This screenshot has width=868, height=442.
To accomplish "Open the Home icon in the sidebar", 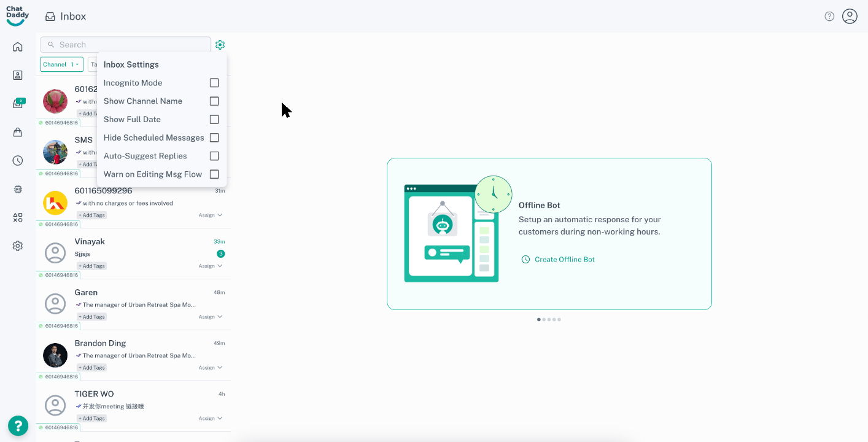I will (x=18, y=47).
